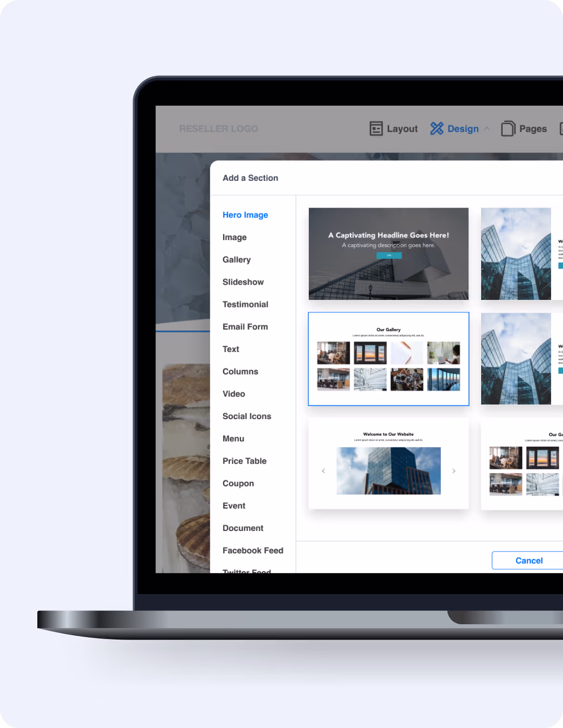Choose the highlighted Our Gallery template
The height and width of the screenshot is (728, 563).
click(389, 359)
